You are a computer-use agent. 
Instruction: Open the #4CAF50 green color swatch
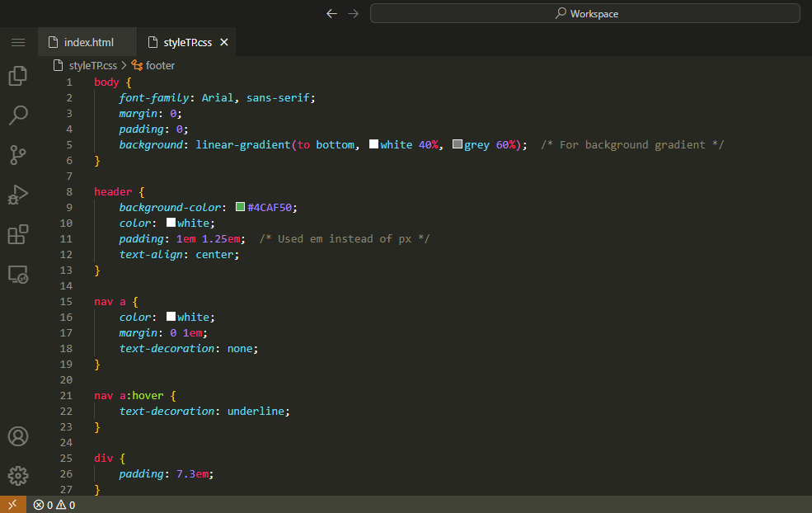[240, 207]
